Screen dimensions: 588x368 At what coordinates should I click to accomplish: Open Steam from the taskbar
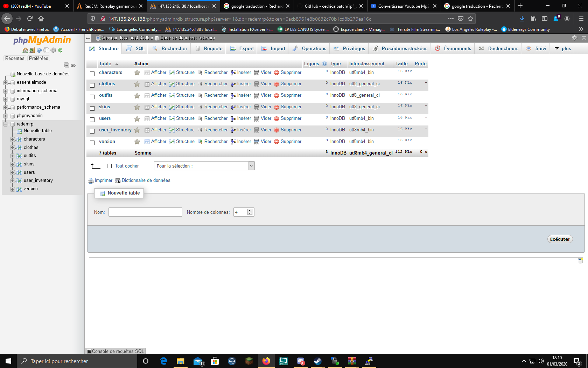pyautogui.click(x=317, y=361)
